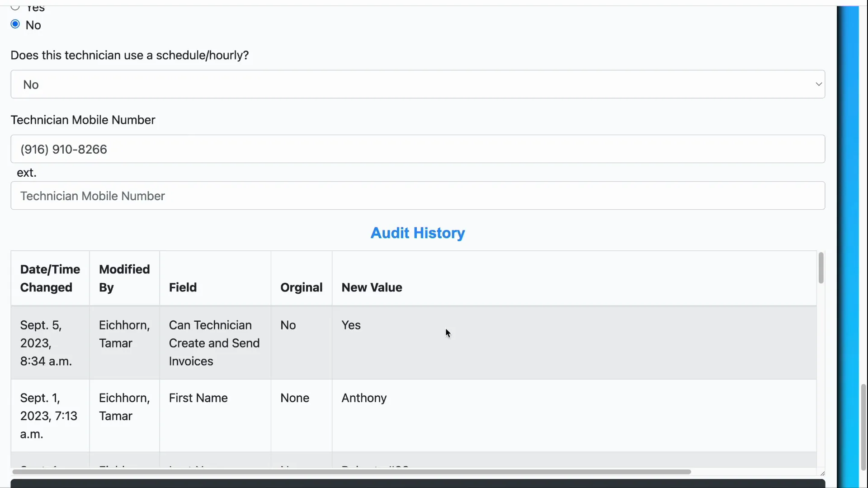Select the "Field" column header
Screen dimensions: 868x488
coord(183,287)
